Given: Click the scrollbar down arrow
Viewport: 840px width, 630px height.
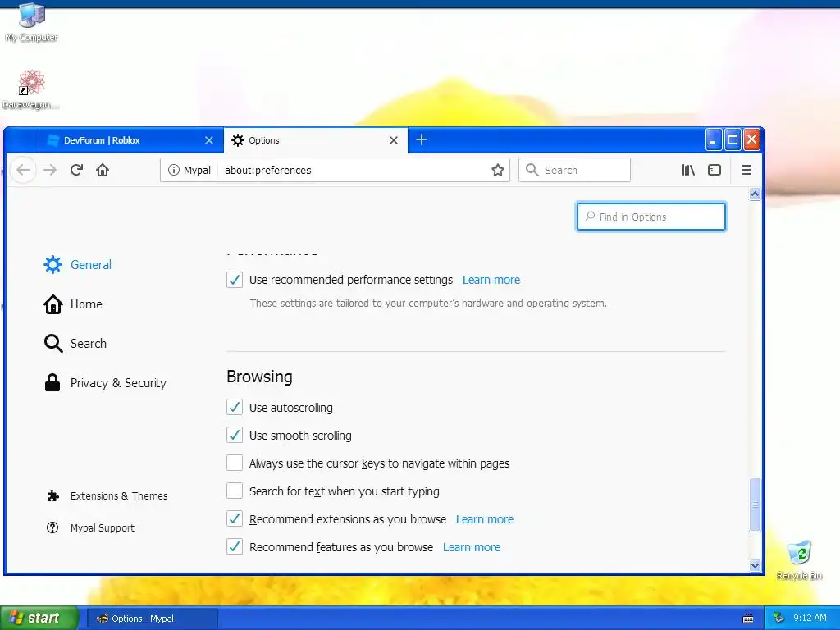Looking at the screenshot, I should [x=755, y=566].
